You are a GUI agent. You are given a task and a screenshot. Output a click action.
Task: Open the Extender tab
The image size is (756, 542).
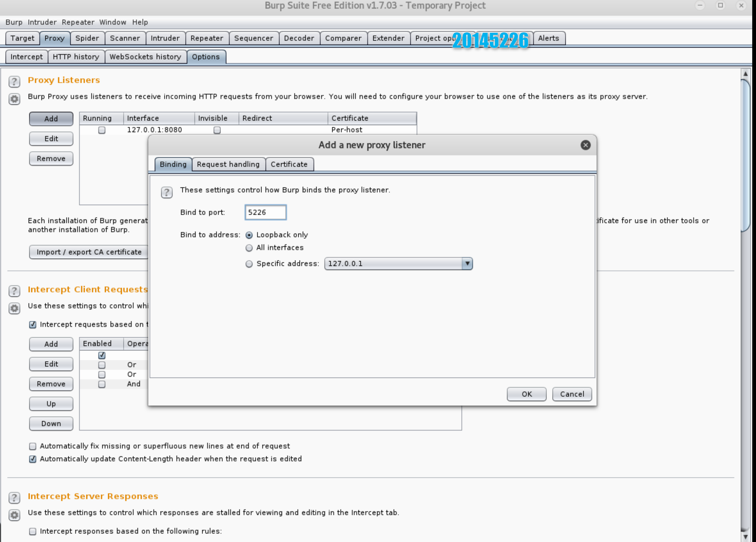388,38
